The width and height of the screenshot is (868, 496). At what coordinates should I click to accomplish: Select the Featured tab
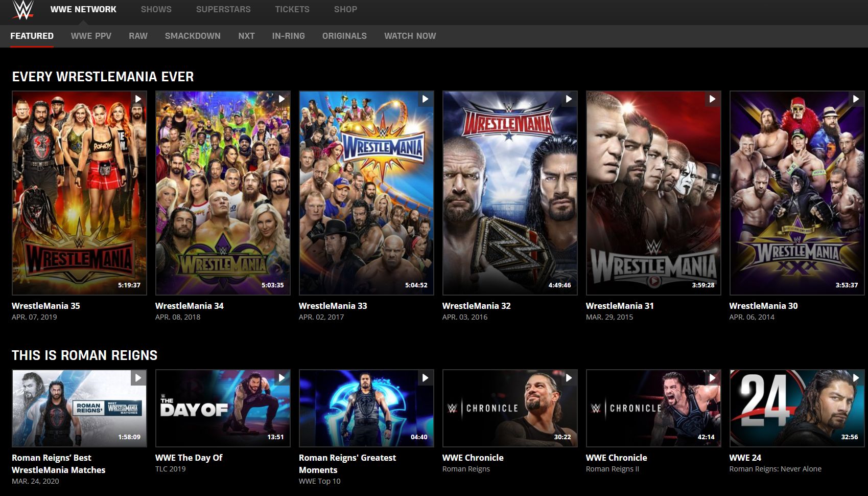point(32,36)
